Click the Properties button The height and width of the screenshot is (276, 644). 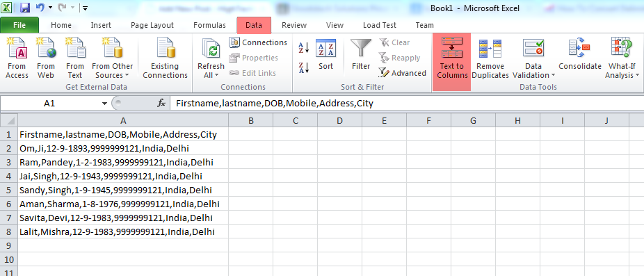point(253,58)
